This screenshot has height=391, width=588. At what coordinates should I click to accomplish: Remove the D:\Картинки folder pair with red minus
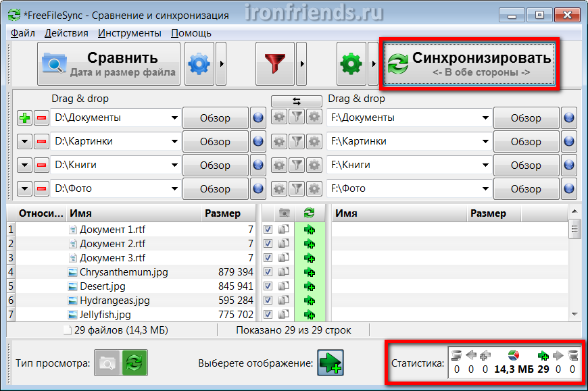click(41, 142)
